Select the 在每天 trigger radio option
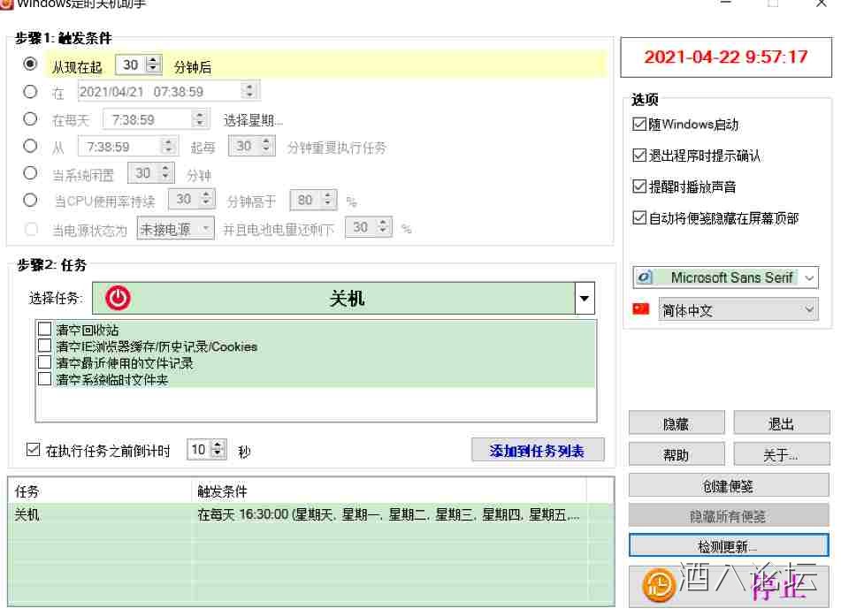 point(31,118)
